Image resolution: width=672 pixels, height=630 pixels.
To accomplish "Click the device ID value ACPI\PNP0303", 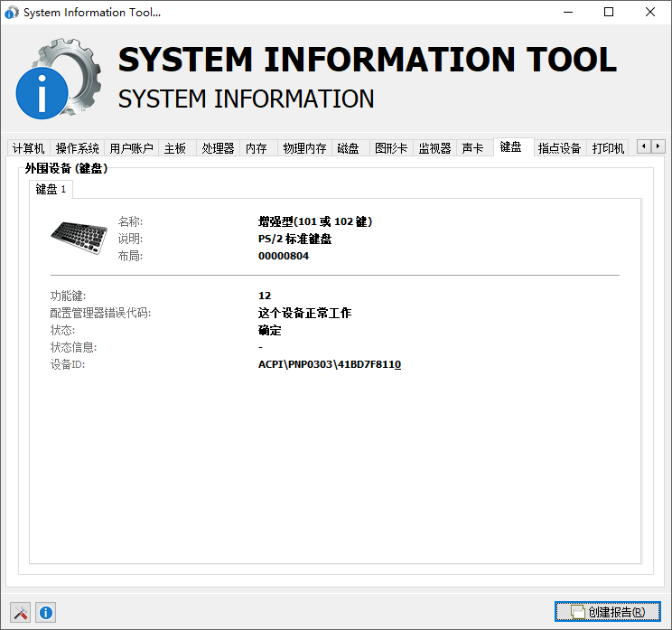I will [x=330, y=364].
